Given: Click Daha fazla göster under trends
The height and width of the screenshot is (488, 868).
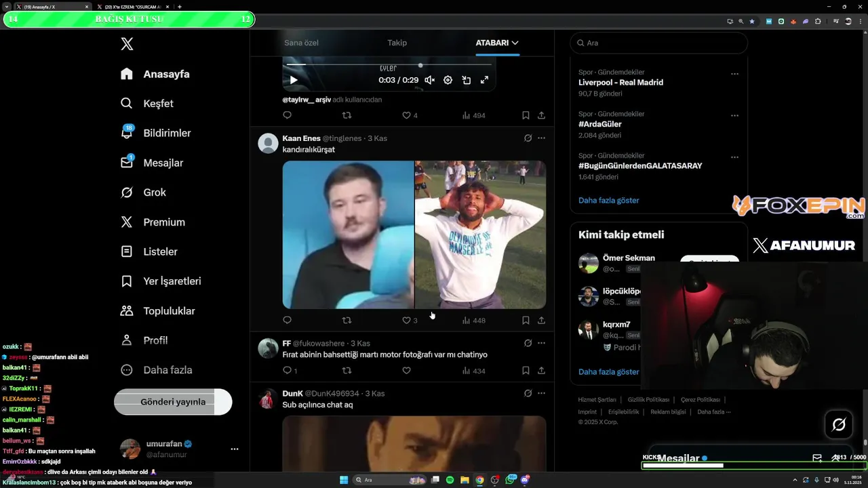Looking at the screenshot, I should (609, 201).
